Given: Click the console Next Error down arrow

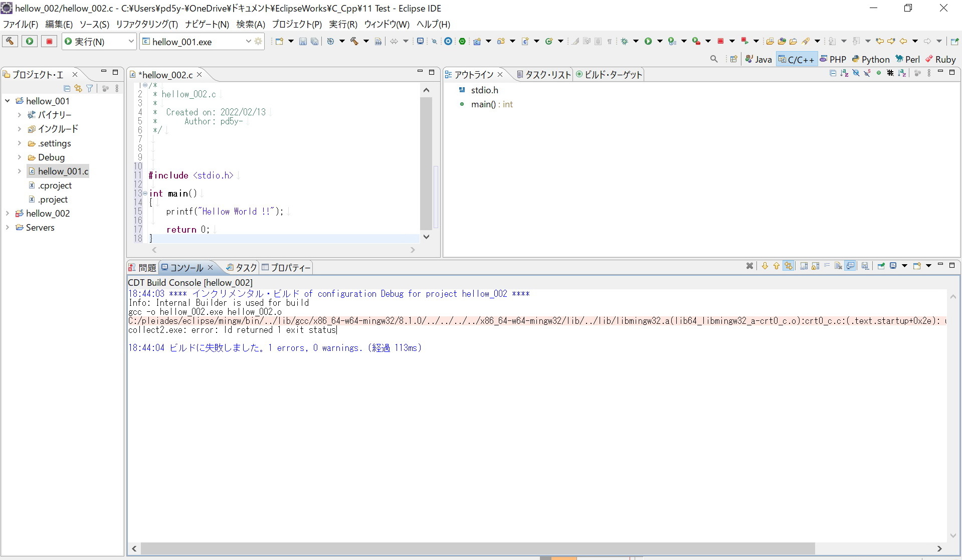Looking at the screenshot, I should tap(765, 266).
